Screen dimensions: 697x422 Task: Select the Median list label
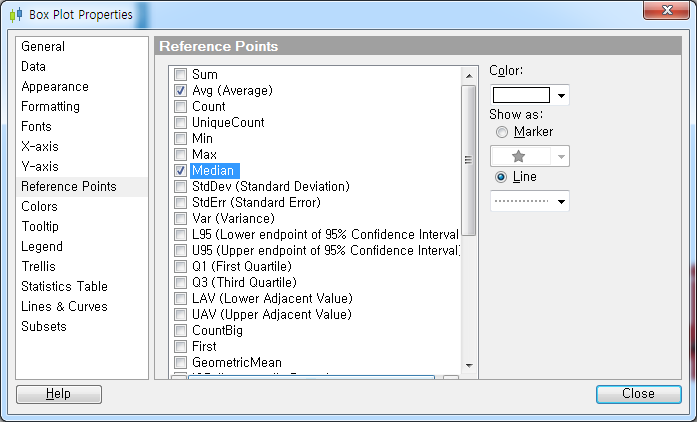point(213,170)
